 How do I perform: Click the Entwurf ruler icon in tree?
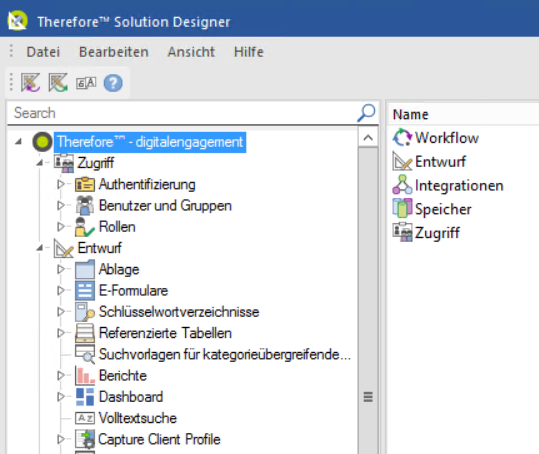64,248
